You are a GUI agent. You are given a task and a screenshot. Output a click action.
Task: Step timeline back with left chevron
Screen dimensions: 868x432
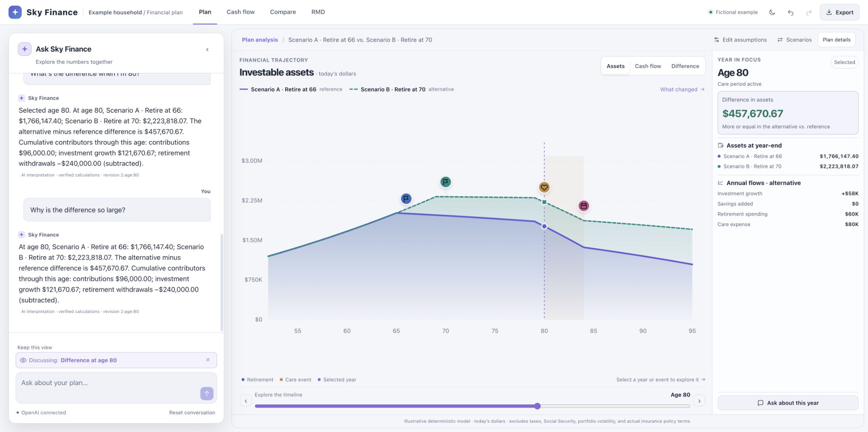(x=246, y=401)
